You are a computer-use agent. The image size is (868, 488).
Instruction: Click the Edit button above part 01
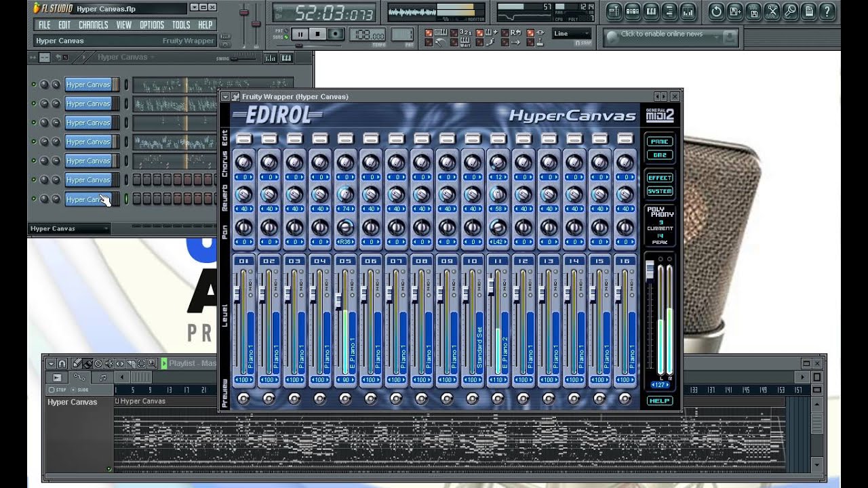coord(244,138)
